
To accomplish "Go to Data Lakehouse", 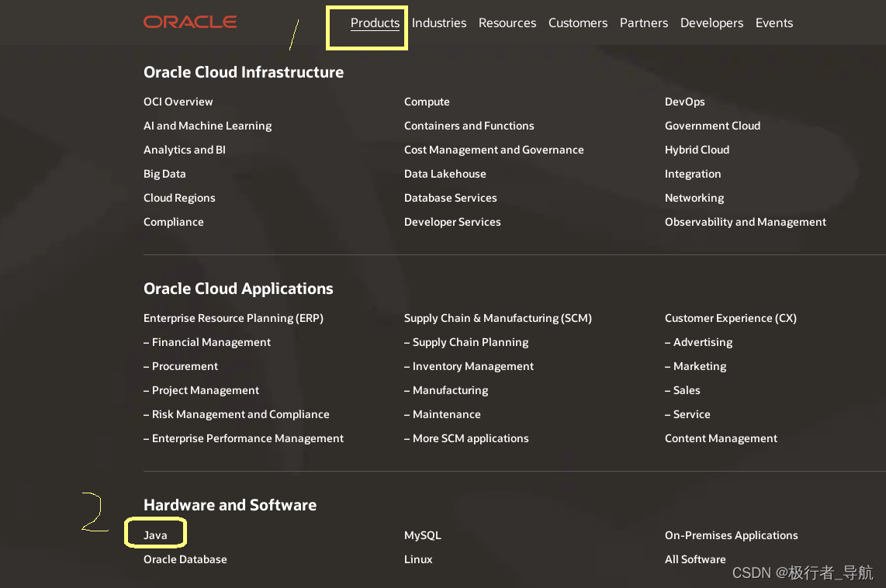I will [x=445, y=174].
